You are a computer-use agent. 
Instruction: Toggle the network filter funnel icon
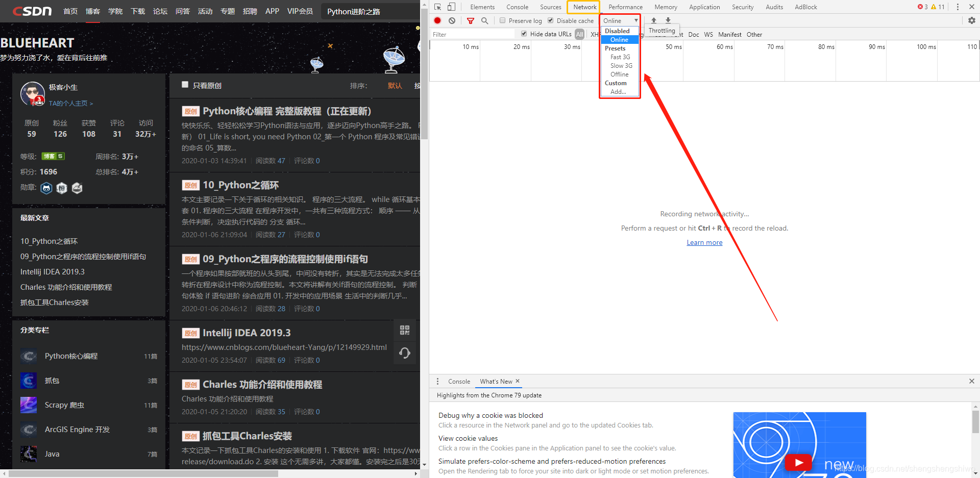471,21
